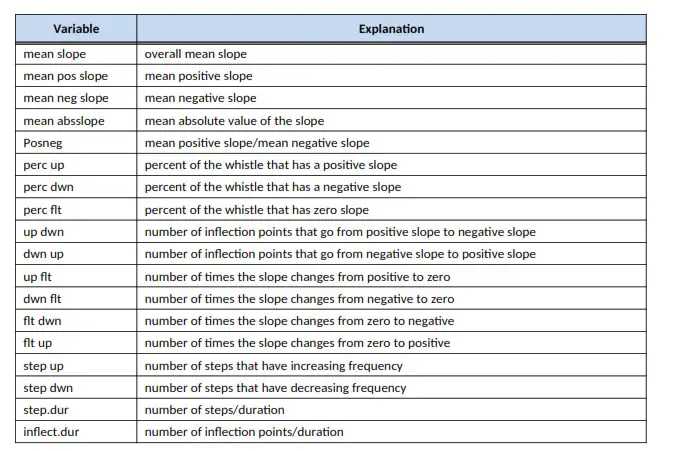Click the 'overall mean slope' explanation text

[x=196, y=54]
